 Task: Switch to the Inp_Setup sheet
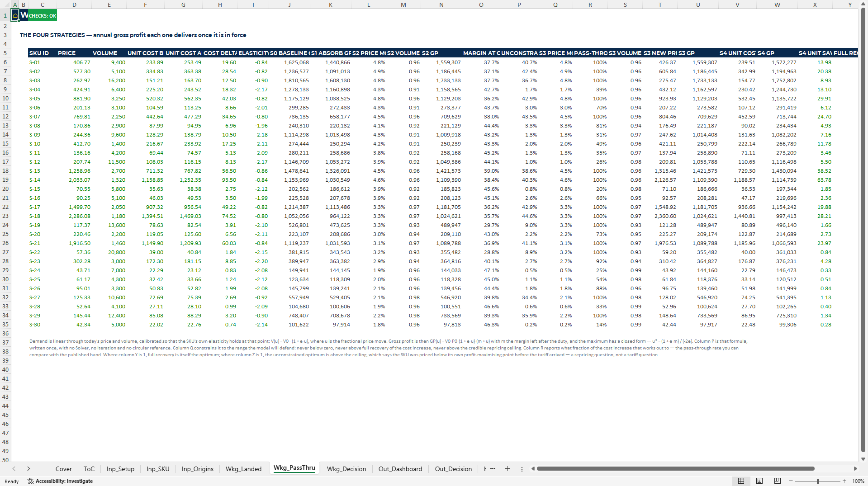point(120,469)
